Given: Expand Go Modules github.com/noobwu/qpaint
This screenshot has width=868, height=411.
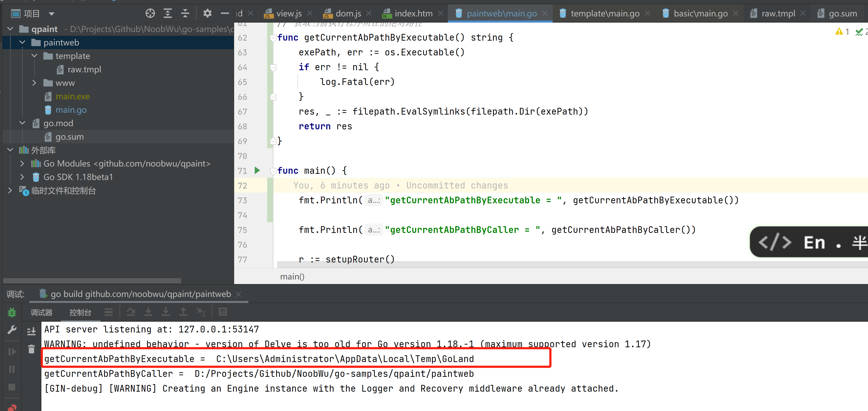Looking at the screenshot, I should (22, 164).
